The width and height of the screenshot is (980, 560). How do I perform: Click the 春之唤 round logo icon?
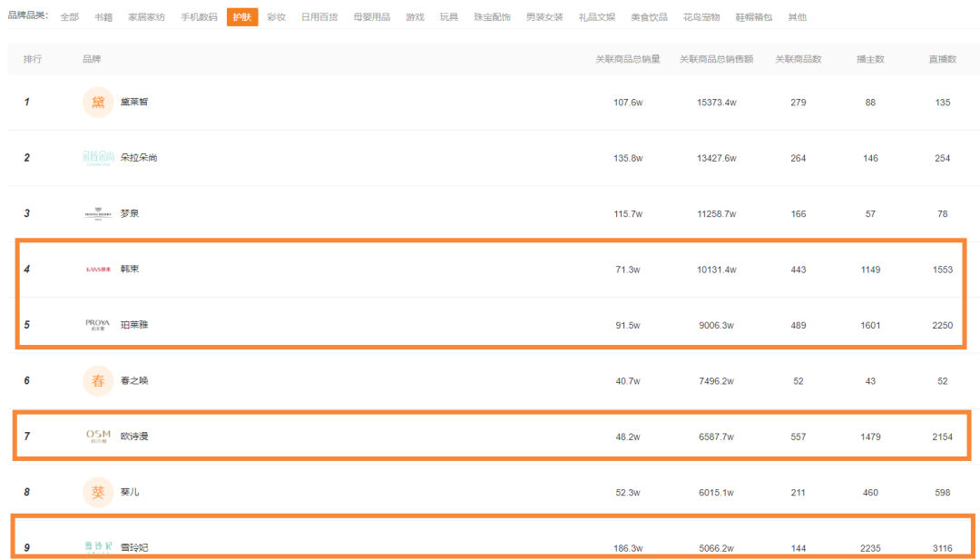98,380
